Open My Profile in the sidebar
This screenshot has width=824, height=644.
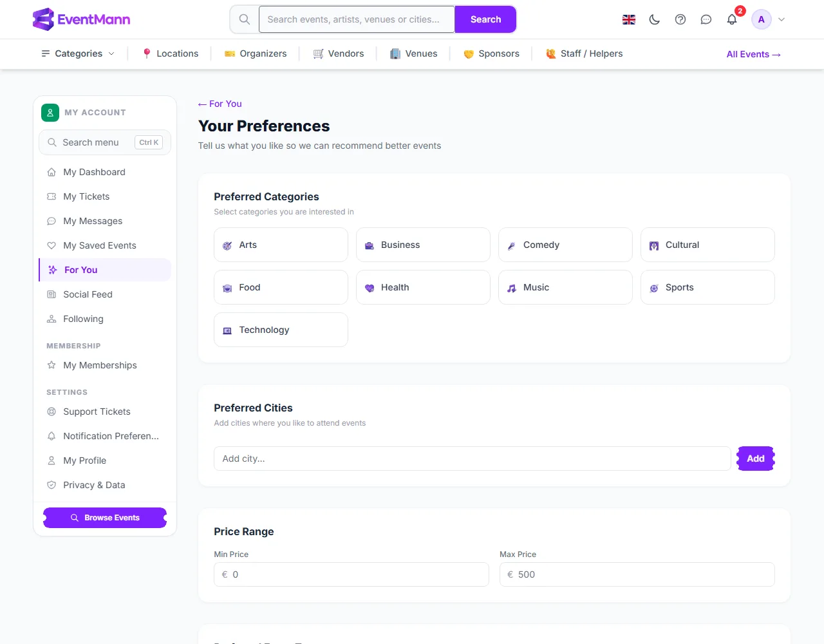click(105, 460)
